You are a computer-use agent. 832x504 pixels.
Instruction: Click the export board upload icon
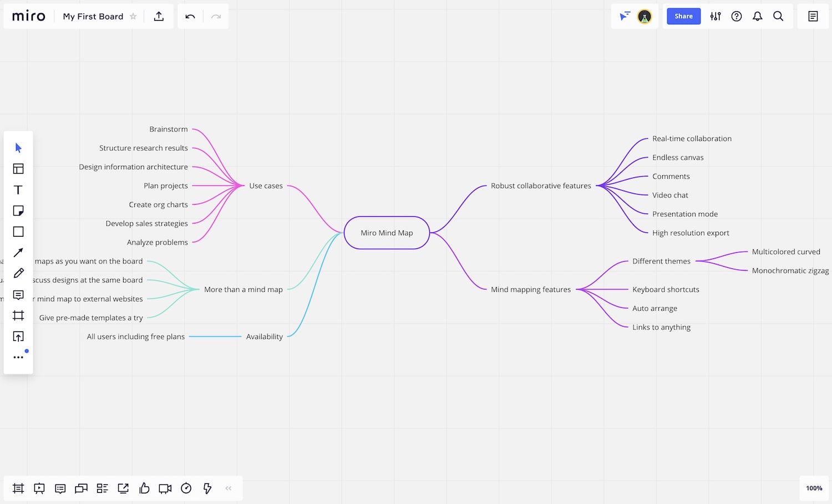coord(159,16)
